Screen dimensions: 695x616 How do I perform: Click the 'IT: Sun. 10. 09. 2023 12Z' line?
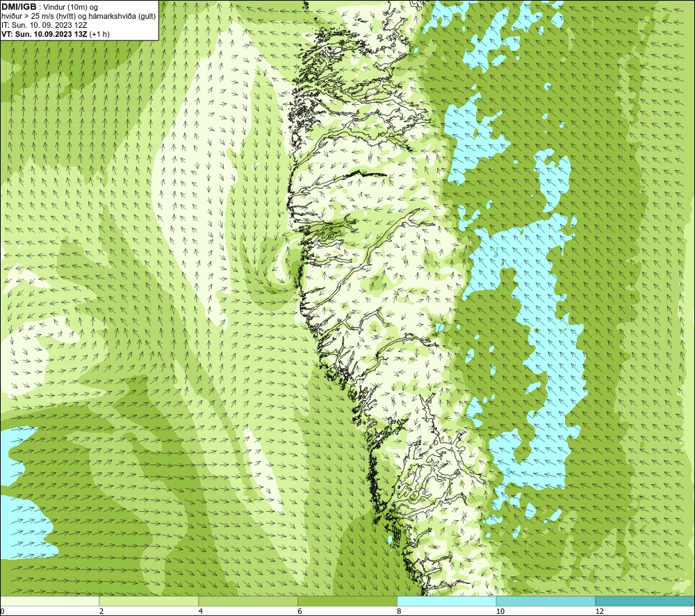tap(44, 25)
